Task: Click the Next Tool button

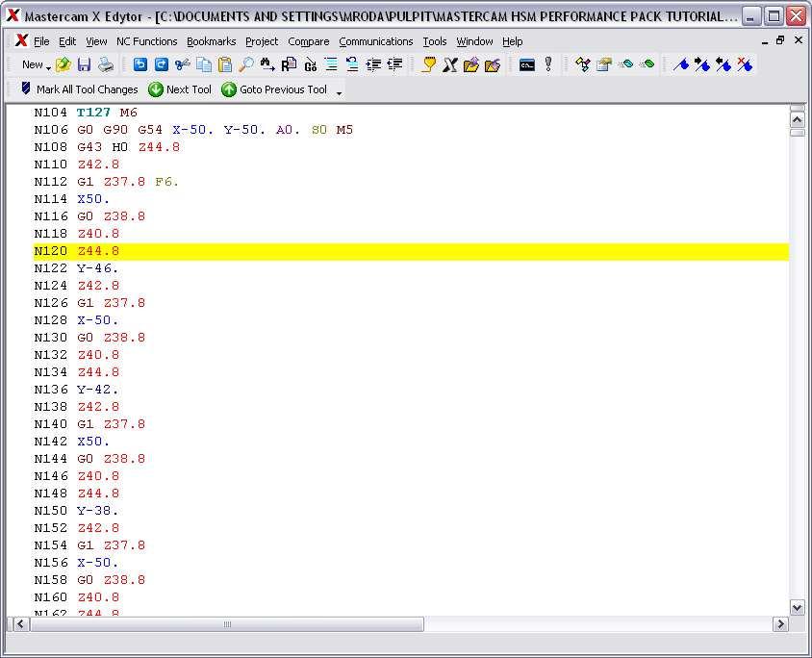Action: coord(180,89)
